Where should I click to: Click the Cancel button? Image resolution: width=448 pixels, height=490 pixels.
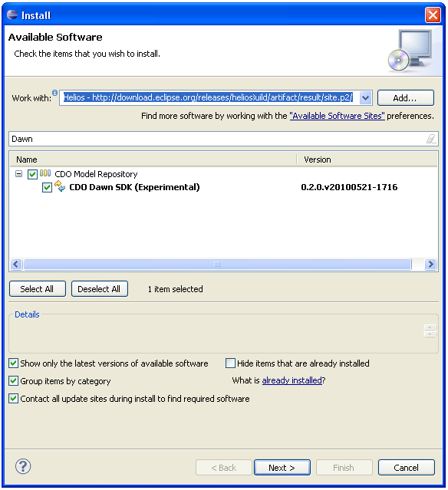click(x=406, y=468)
